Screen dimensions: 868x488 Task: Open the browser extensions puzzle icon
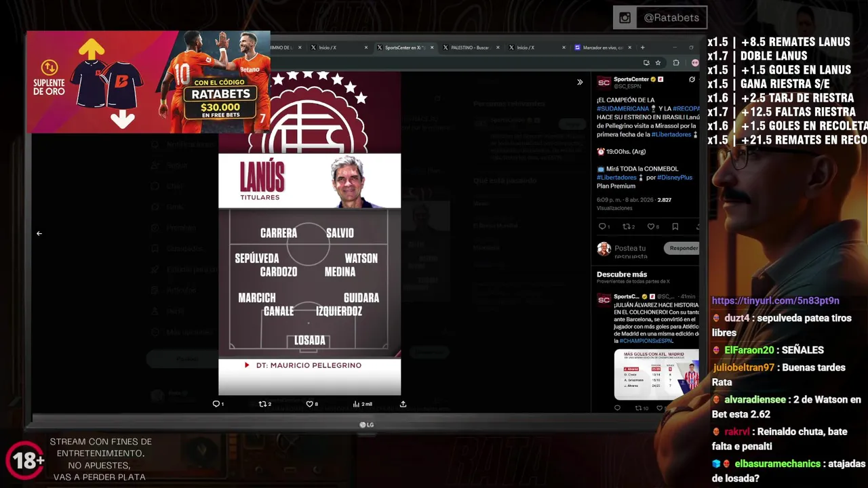(676, 62)
